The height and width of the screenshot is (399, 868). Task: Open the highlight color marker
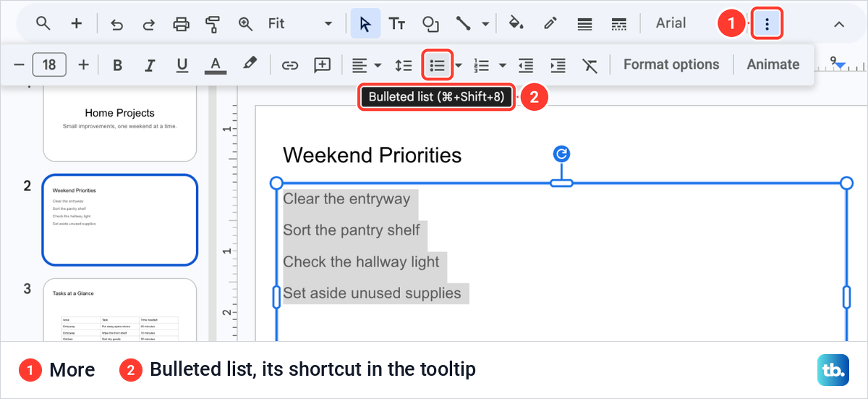click(250, 64)
